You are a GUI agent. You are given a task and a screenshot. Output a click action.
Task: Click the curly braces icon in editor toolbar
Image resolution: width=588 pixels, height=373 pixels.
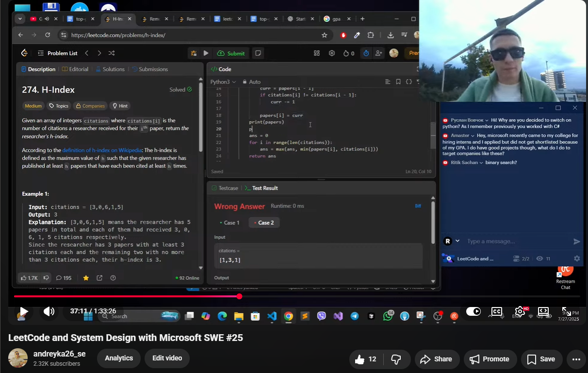click(409, 82)
